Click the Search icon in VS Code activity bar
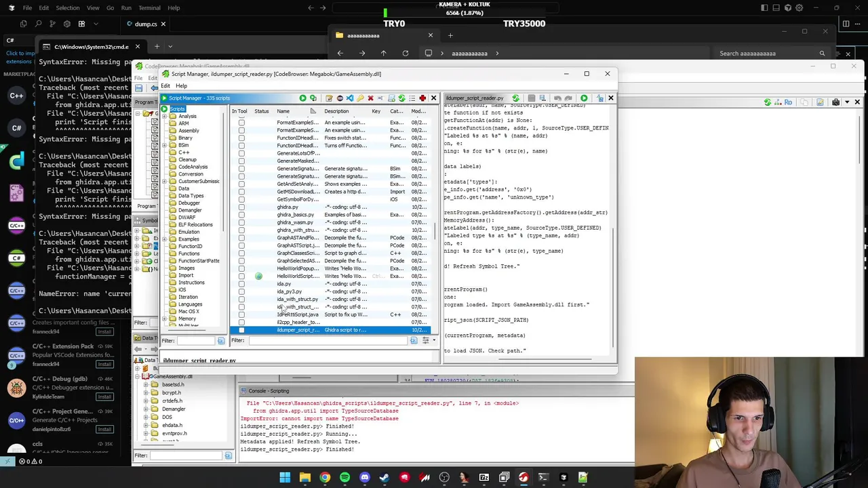The width and height of the screenshot is (868, 488). tap(38, 24)
